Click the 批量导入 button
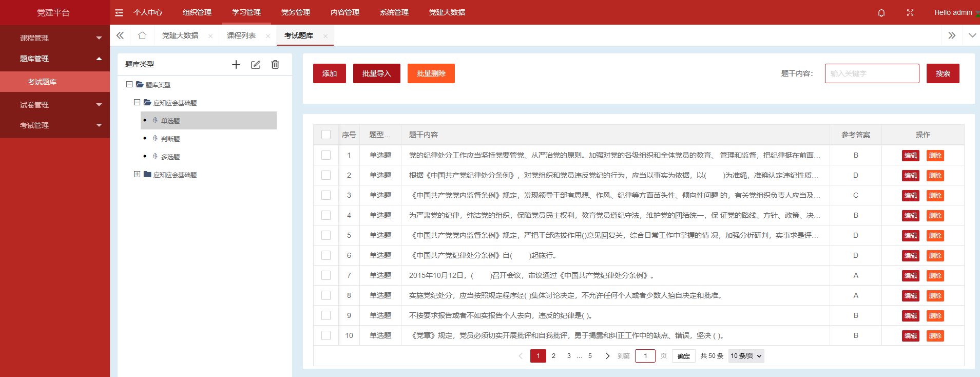Screen dimensions: 980x377 pos(377,73)
